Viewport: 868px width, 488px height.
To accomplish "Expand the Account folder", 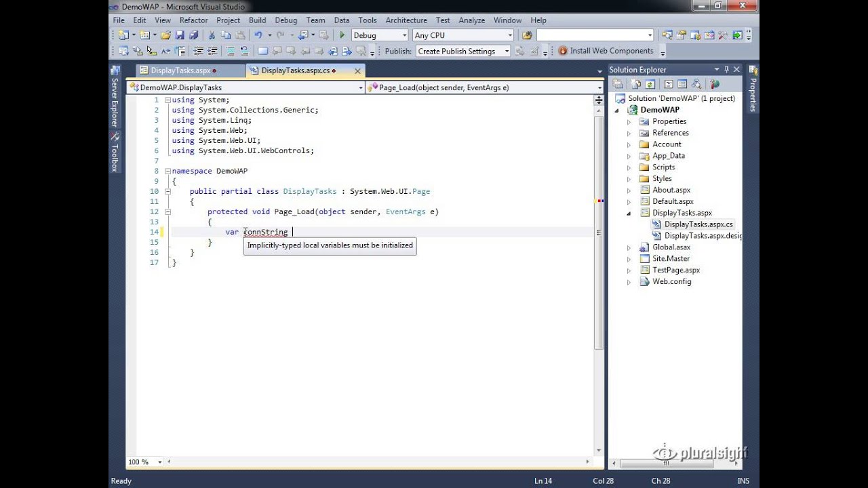I will click(x=629, y=144).
